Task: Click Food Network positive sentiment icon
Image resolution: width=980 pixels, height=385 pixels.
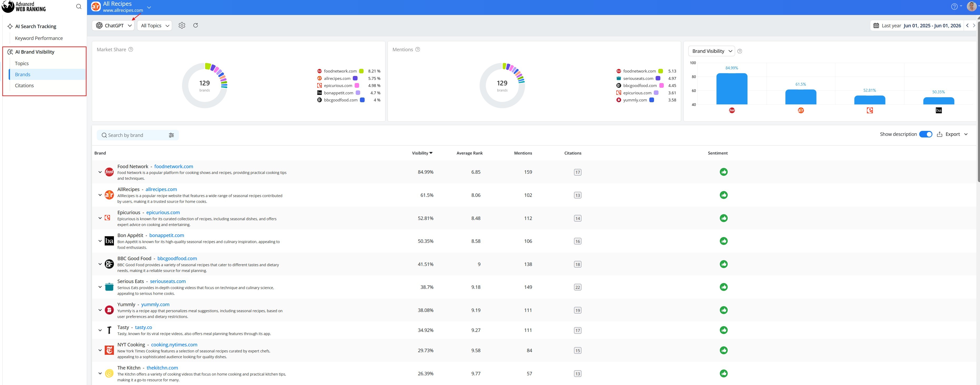Action: pos(723,172)
